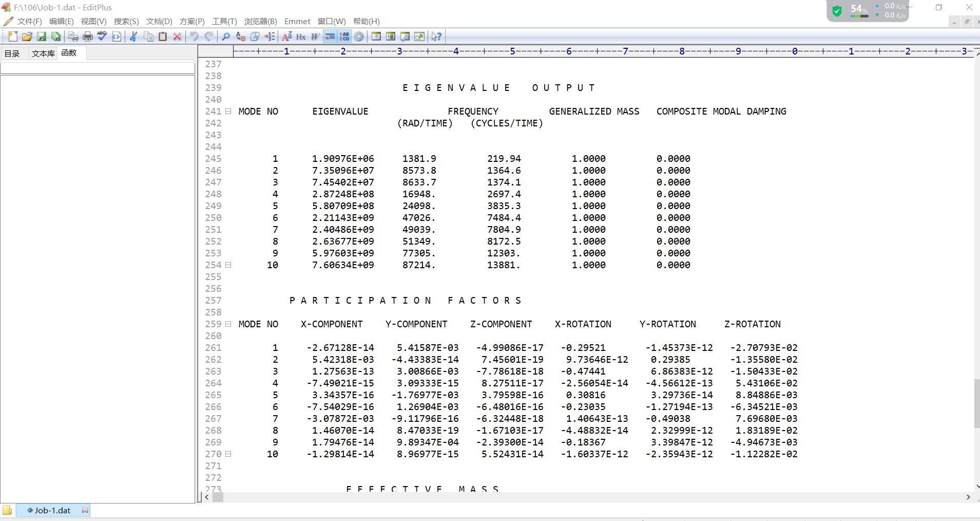Switch to the 文本库 sidebar tab
980x521 pixels.
pos(43,53)
